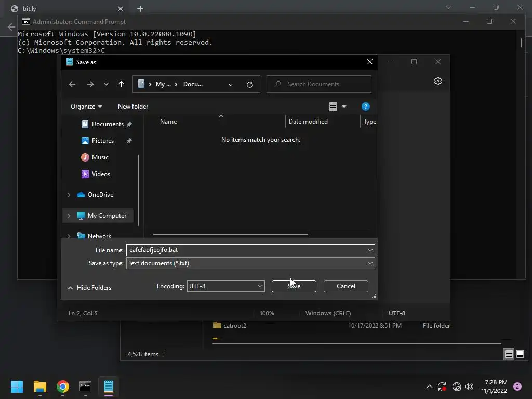Select OneDrive in navigation pane
The image size is (532, 399).
[100, 195]
